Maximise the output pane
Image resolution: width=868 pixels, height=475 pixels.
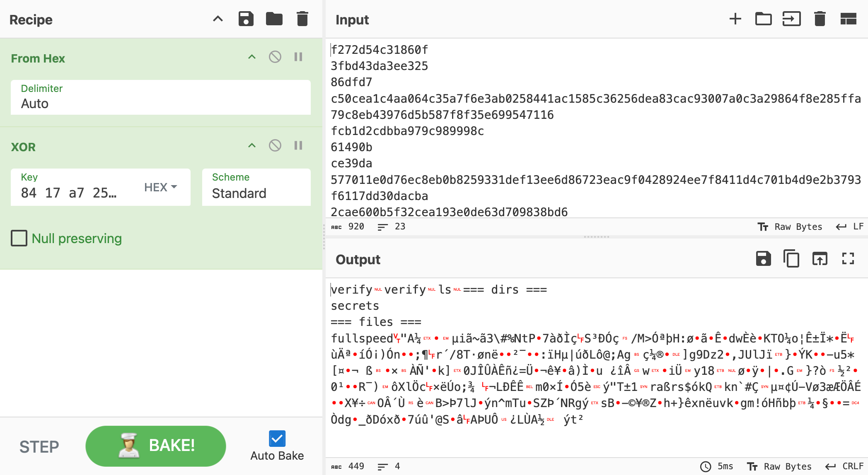click(x=848, y=259)
